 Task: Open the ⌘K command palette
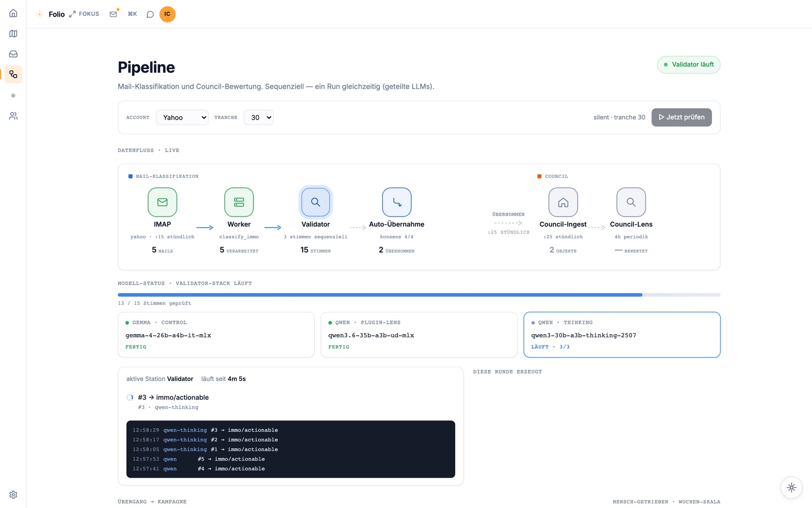(132, 14)
